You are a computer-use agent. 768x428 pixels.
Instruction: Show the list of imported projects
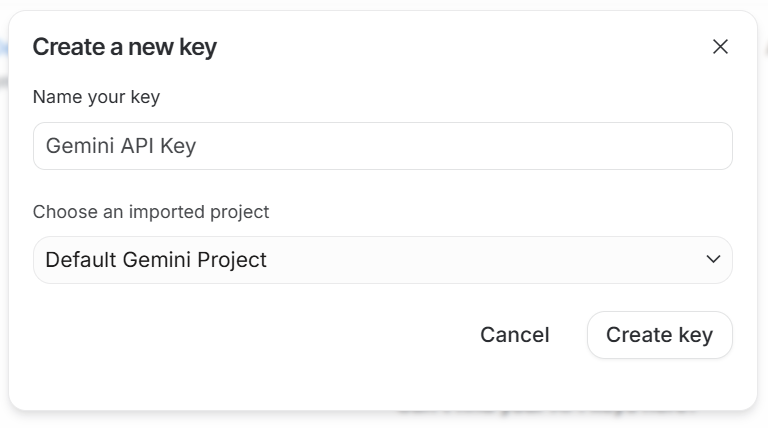pos(382,260)
